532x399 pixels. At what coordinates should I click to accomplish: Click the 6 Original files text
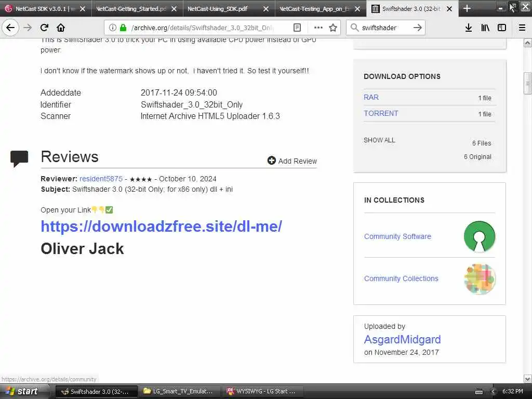point(477,157)
